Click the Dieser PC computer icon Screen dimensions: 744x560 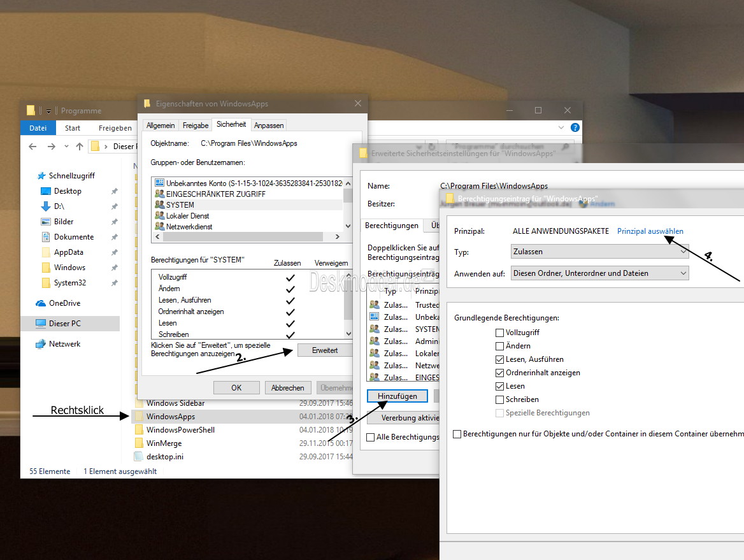pyautogui.click(x=41, y=323)
